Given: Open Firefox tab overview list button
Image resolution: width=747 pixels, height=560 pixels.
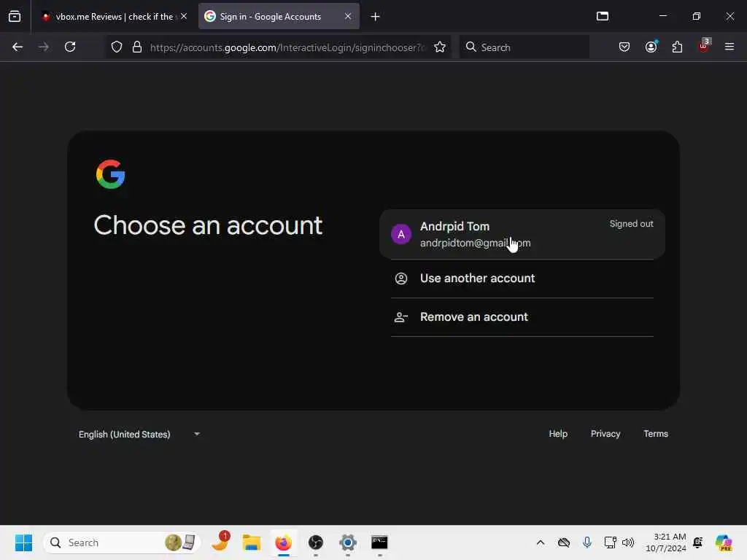Looking at the screenshot, I should [15, 16].
